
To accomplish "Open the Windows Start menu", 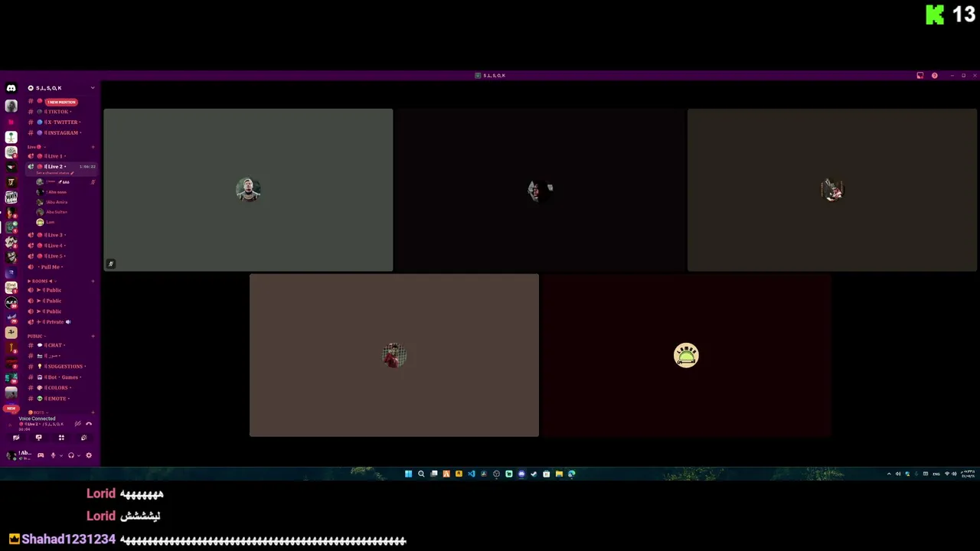I will [x=408, y=474].
